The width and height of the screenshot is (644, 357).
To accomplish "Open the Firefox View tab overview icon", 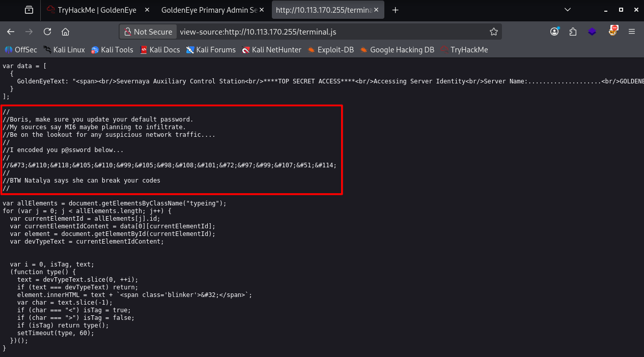I will pyautogui.click(x=29, y=10).
